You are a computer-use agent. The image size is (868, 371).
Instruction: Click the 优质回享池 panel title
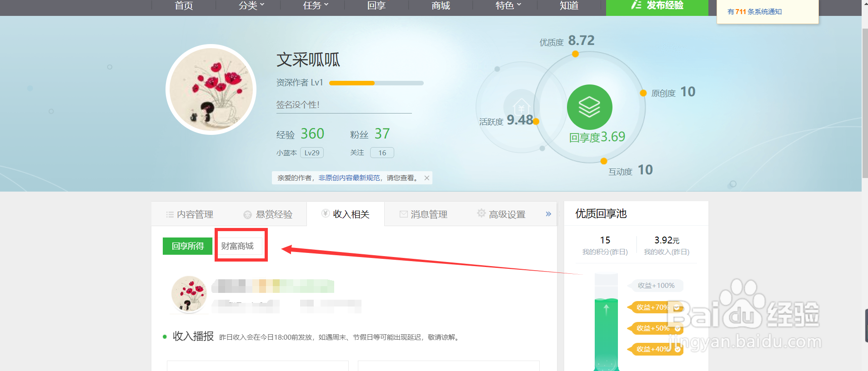[601, 213]
